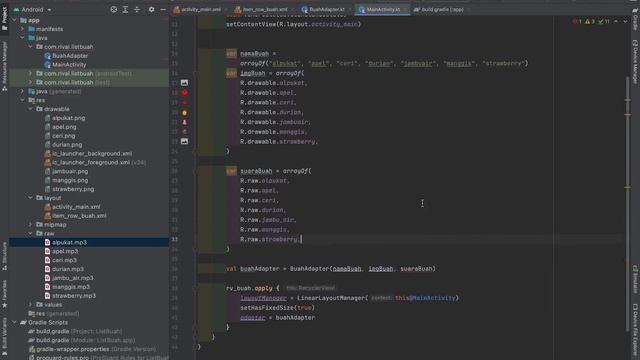Collapse the java folder
The height and width of the screenshot is (360, 640).
tap(23, 38)
